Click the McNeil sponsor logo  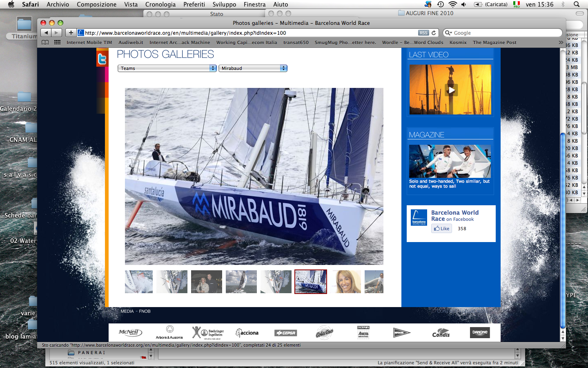tap(130, 332)
